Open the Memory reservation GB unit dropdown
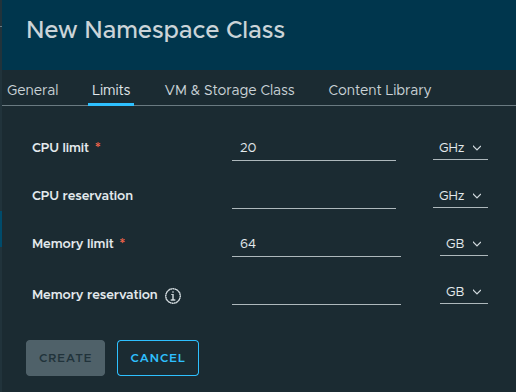This screenshot has height=392, width=516. tap(464, 292)
